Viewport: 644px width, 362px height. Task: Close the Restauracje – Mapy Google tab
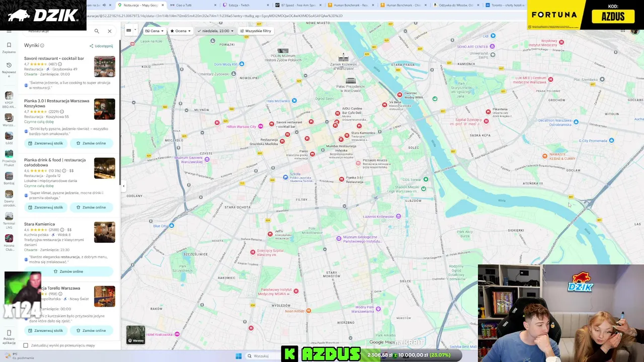pos(163,5)
